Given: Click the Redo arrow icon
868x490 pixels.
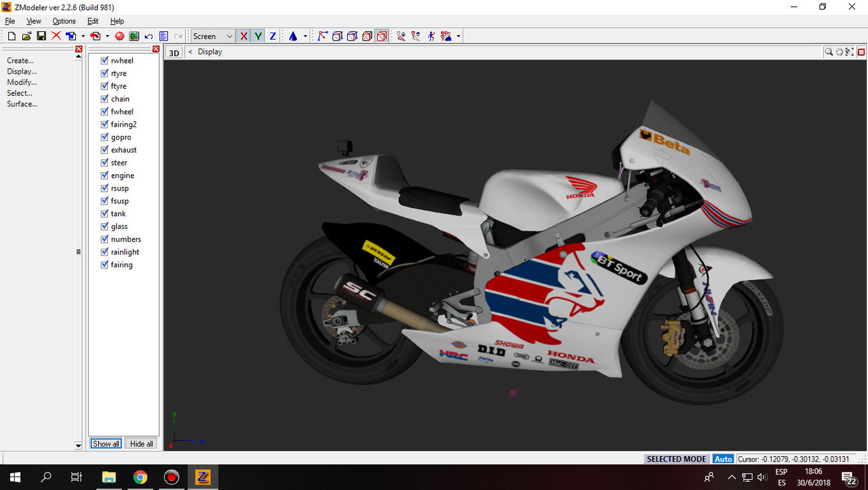Looking at the screenshot, I should pos(178,36).
